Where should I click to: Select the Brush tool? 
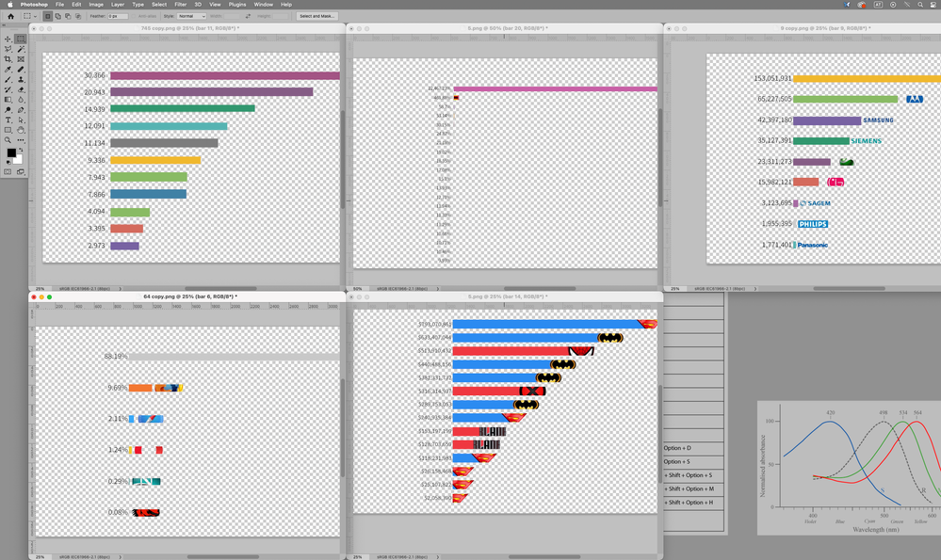[x=8, y=79]
